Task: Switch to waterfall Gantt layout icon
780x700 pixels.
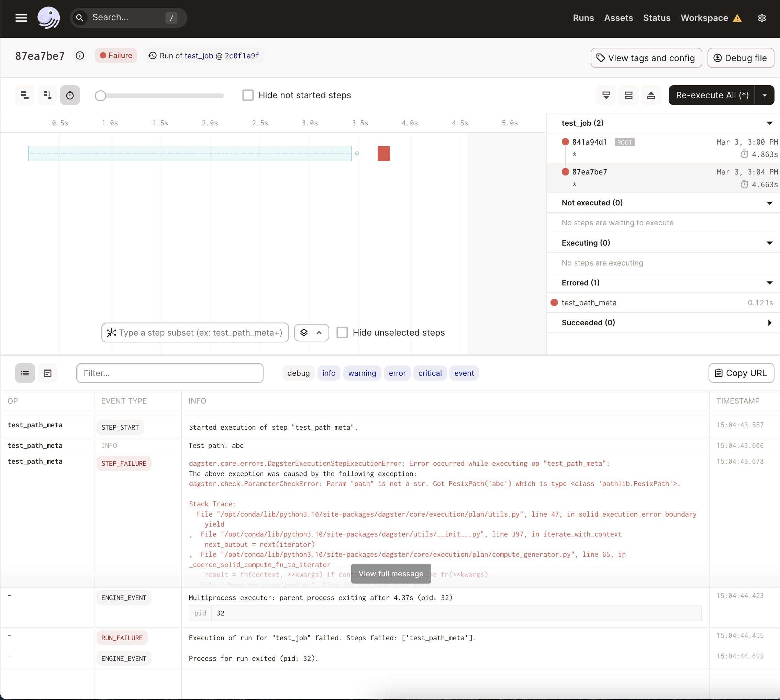Action: coord(47,95)
